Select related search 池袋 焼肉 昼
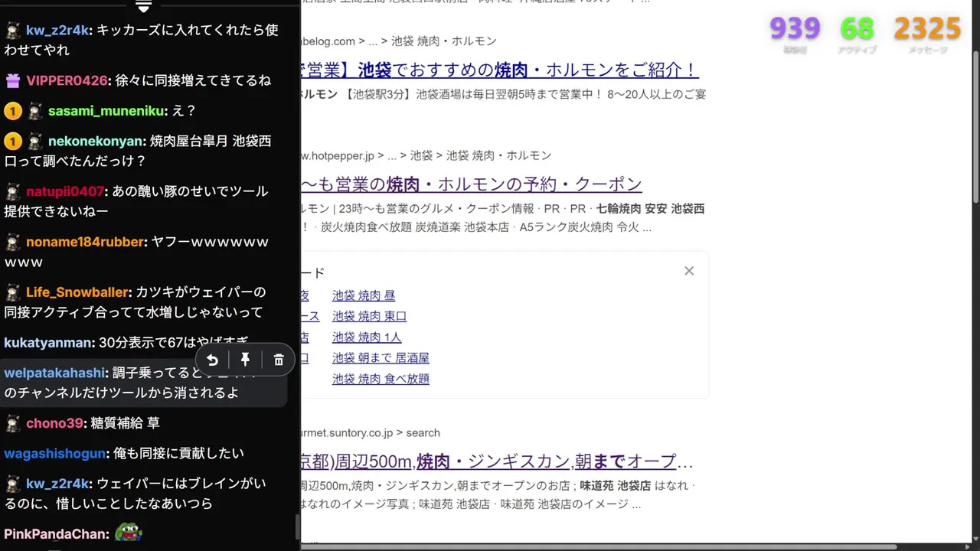 point(364,295)
